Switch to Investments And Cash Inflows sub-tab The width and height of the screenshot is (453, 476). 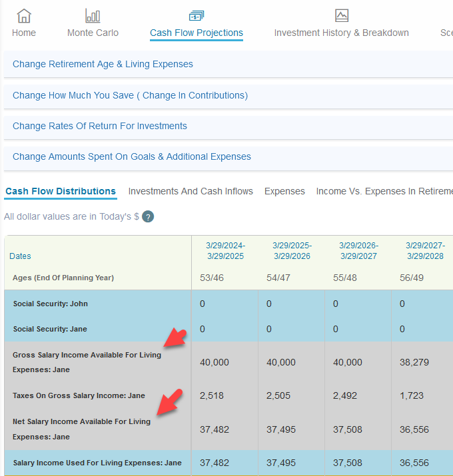pos(191,191)
